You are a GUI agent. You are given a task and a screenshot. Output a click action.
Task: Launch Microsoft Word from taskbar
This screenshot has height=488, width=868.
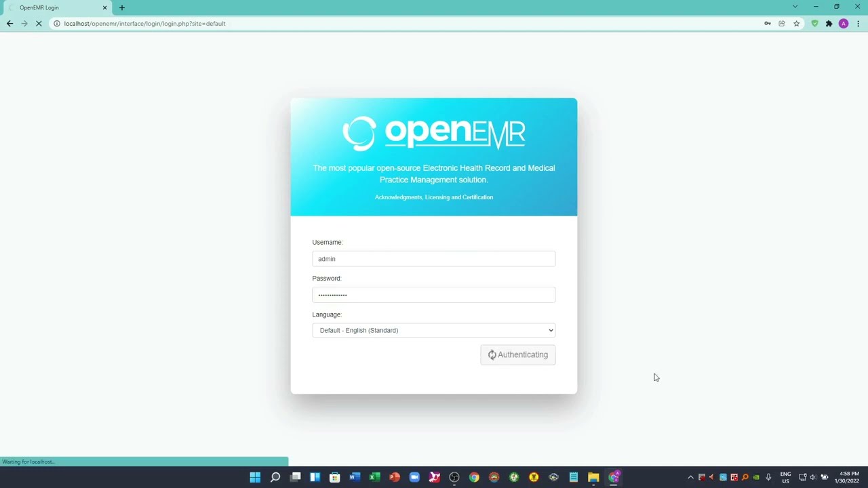[355, 477]
